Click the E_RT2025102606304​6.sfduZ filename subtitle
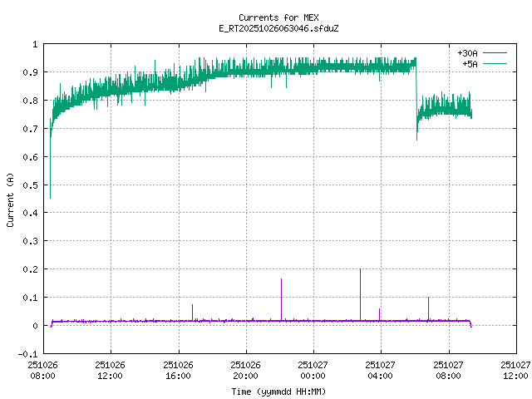Image resolution: width=532 pixels, height=399 pixels. pyautogui.click(x=278, y=28)
